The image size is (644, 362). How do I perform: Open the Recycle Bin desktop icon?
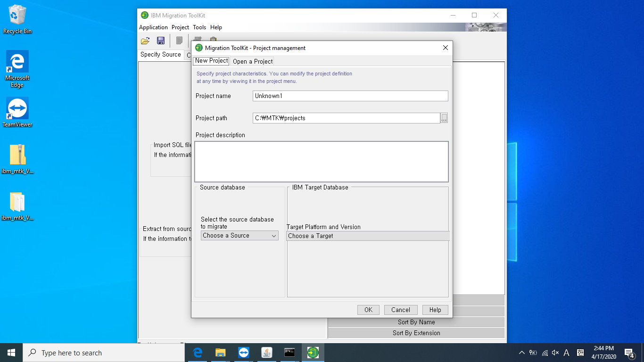coord(17,20)
